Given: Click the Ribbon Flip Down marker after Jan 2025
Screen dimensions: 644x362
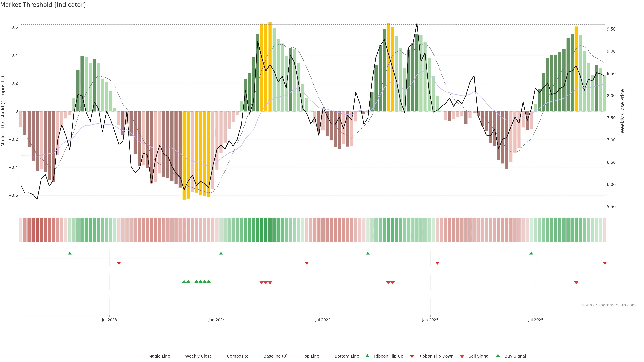Looking at the screenshot, I should (x=437, y=263).
